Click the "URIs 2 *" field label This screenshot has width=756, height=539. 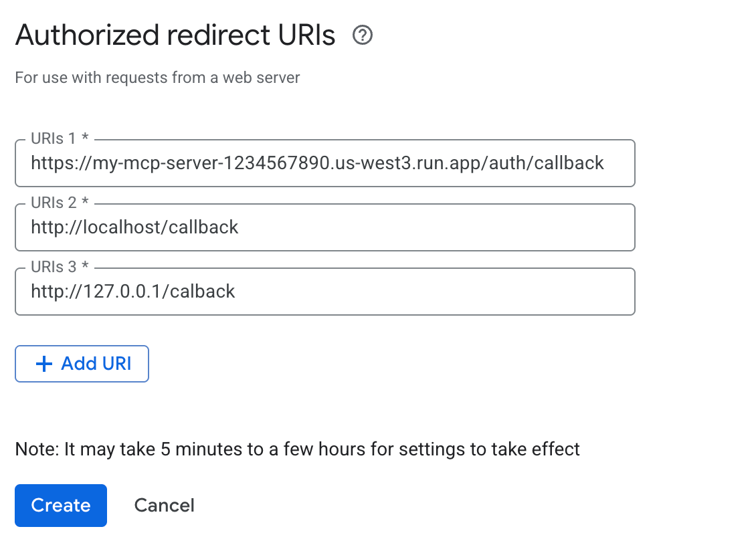tap(60, 203)
